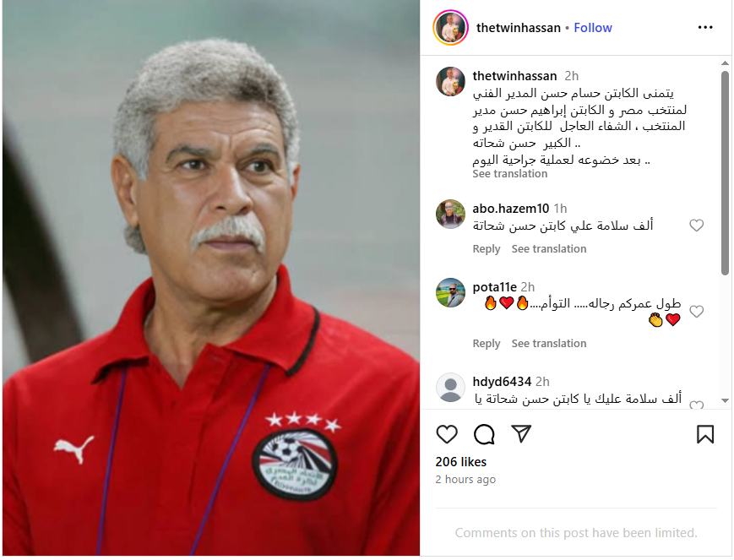This screenshot has width=734, height=560.
Task: Like abo.hazem10's comment
Action: (x=697, y=226)
